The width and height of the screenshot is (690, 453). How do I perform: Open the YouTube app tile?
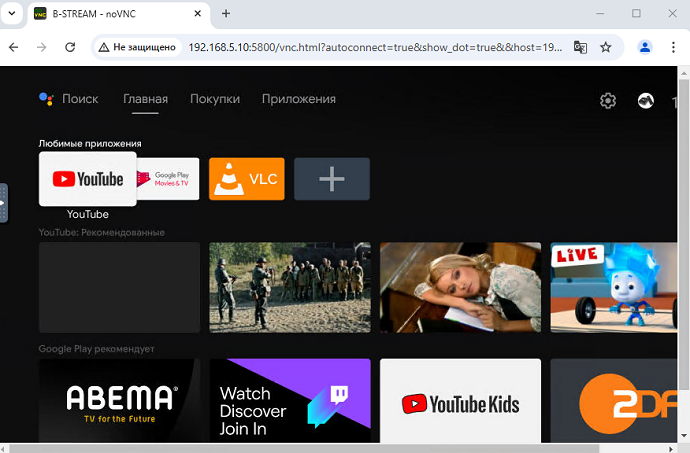[88, 179]
